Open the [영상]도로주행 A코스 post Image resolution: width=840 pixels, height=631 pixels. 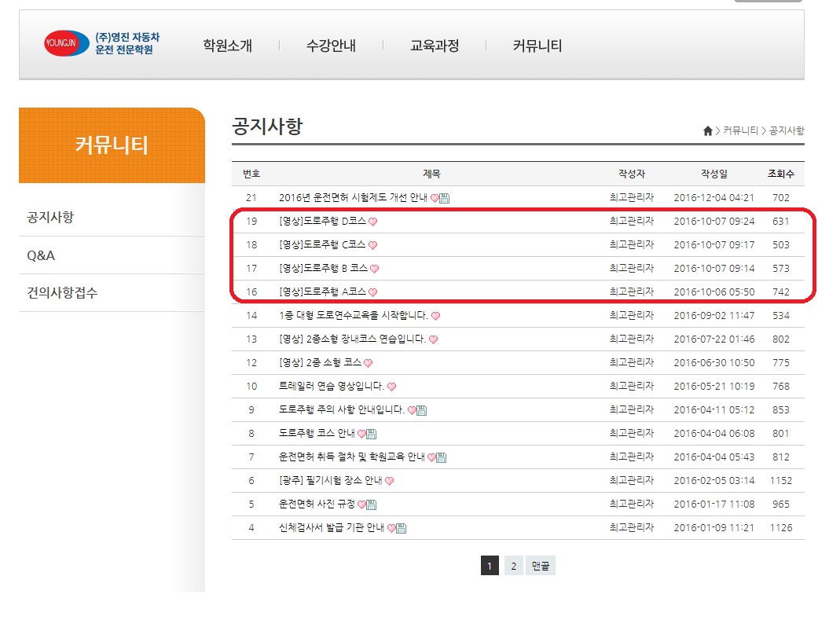[322, 292]
